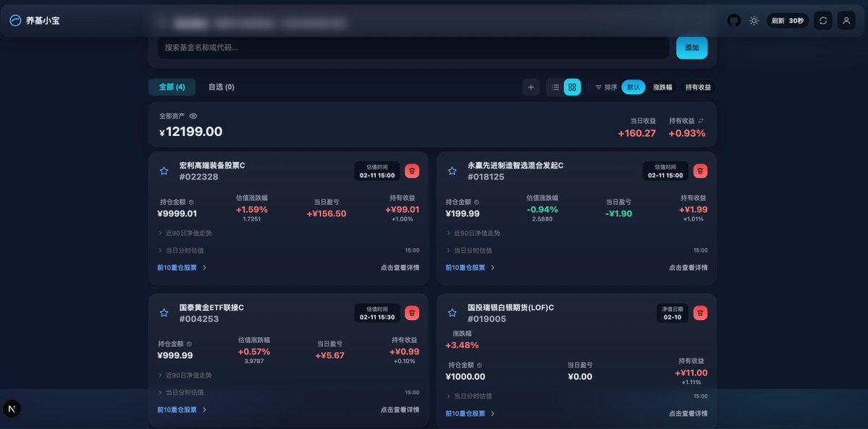Open 前10重仓股票 in 国泰黄金ETF联接C card
Image resolution: width=868 pixels, height=429 pixels.
182,409
